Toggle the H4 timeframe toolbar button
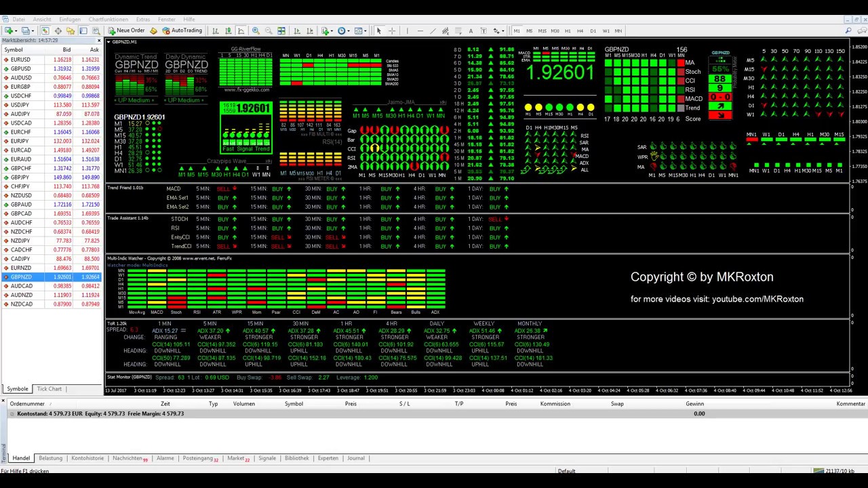The height and width of the screenshot is (488, 868). point(580,30)
